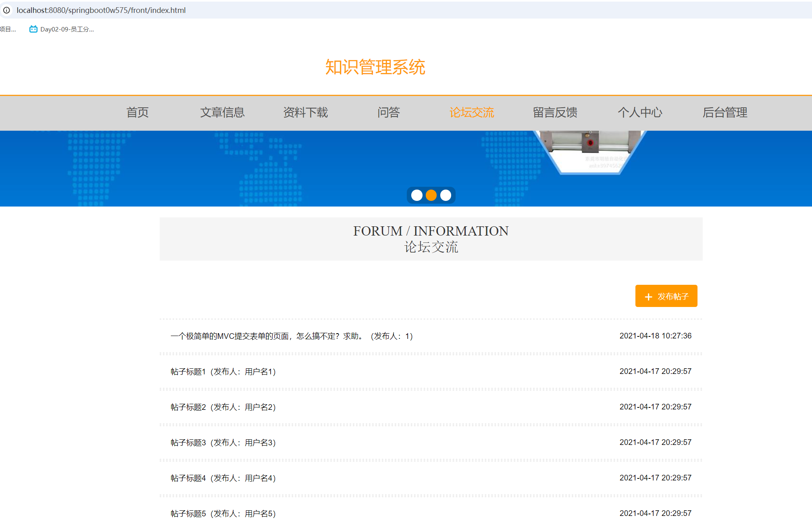Open the post titled 帖子标题3

click(223, 443)
